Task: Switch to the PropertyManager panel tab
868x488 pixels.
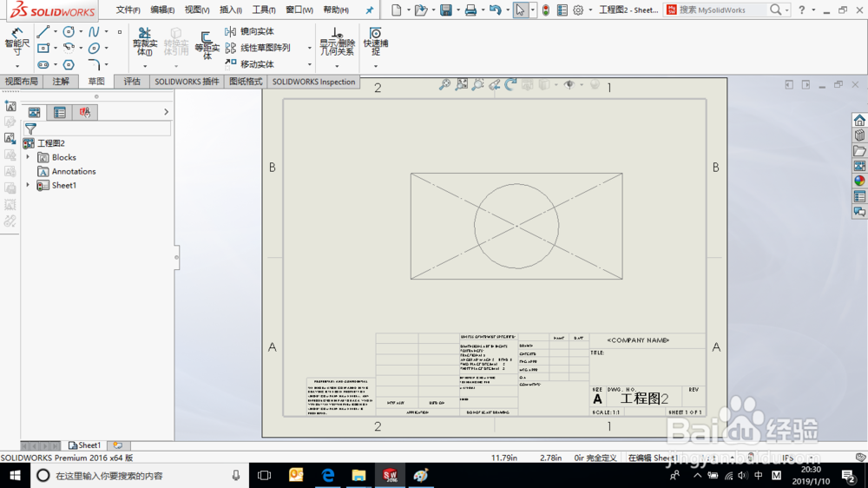Action: click(59, 112)
